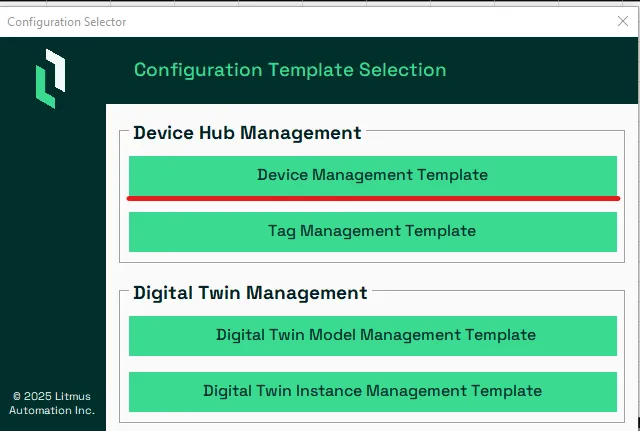This screenshot has width=640, height=431.
Task: Click the Device Hub Management group label
Action: pos(247,133)
